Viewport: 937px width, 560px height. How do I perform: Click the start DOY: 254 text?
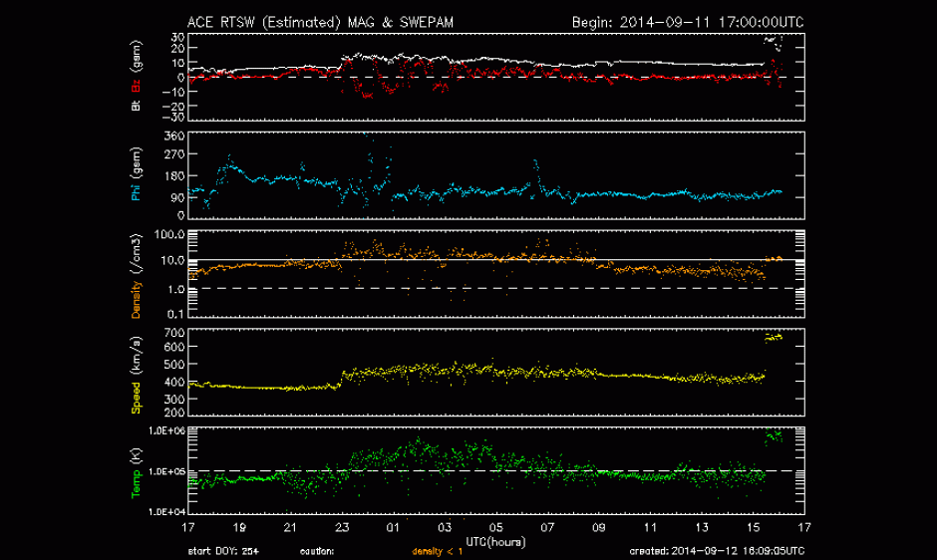[x=222, y=550]
